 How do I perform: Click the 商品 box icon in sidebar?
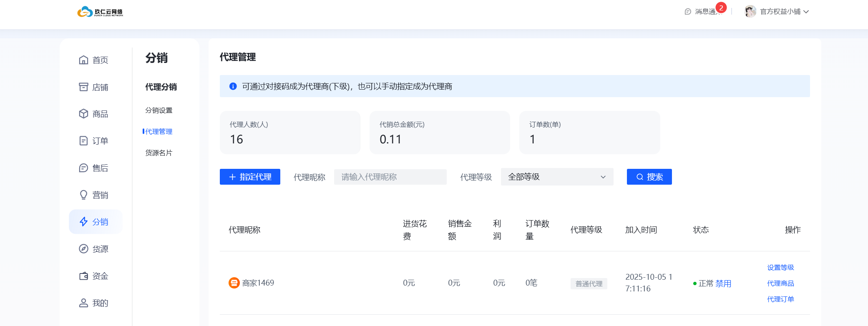pyautogui.click(x=83, y=114)
